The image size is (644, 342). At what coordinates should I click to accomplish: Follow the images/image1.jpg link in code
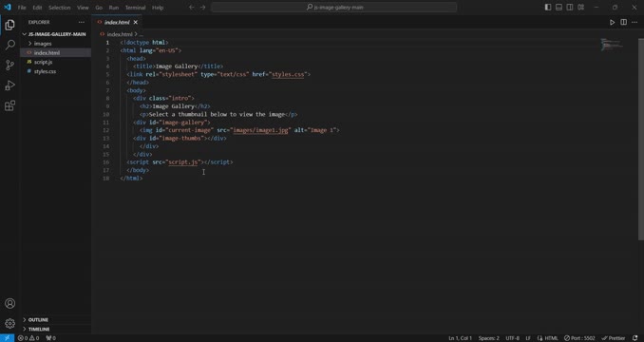[x=261, y=130]
